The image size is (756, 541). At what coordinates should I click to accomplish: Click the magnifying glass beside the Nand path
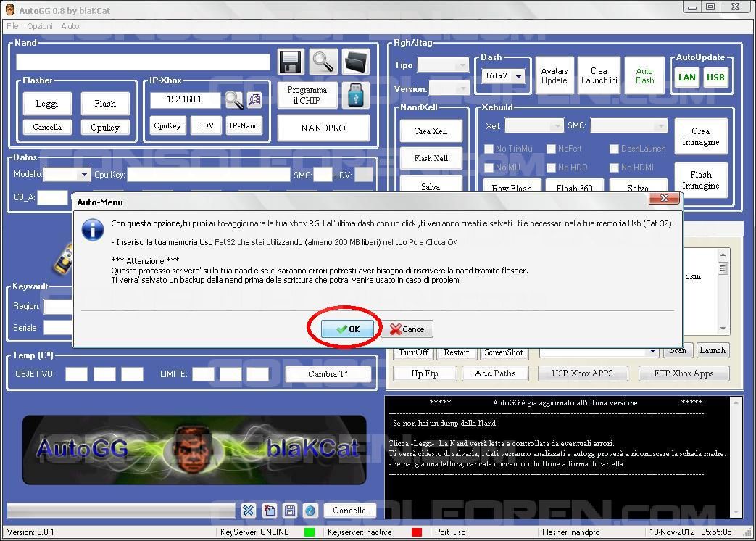tap(323, 62)
